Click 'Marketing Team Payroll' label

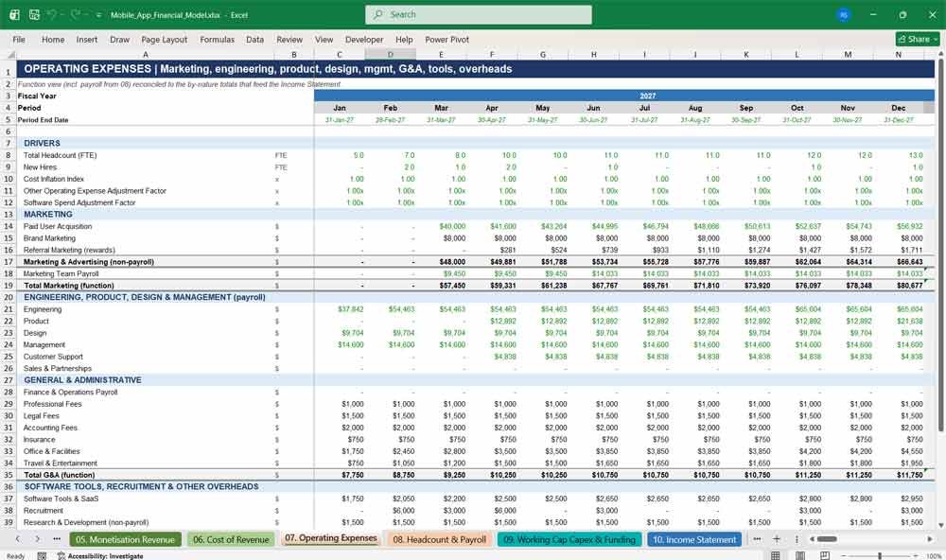(61, 273)
